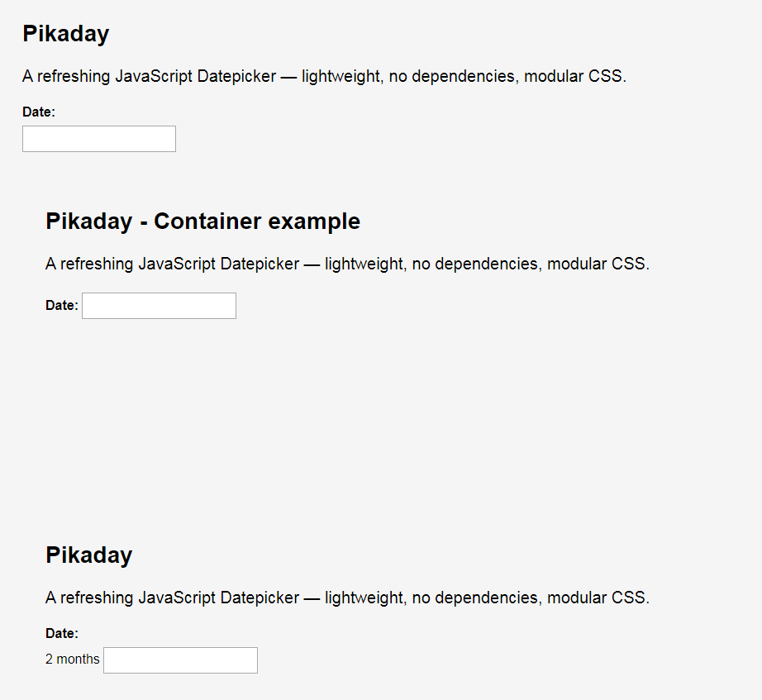This screenshot has width=762, height=700.
Task: Focus the first Date input under top Pikaday heading
Action: (x=99, y=139)
